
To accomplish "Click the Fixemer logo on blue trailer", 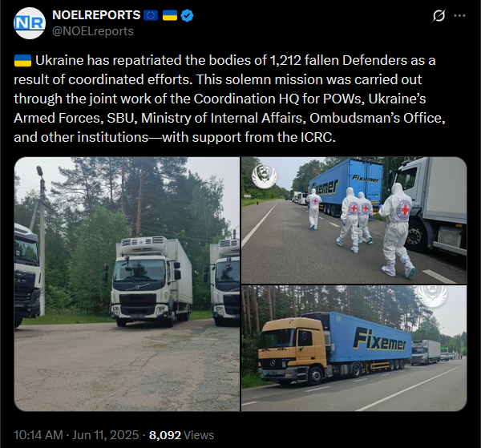I will (380, 340).
